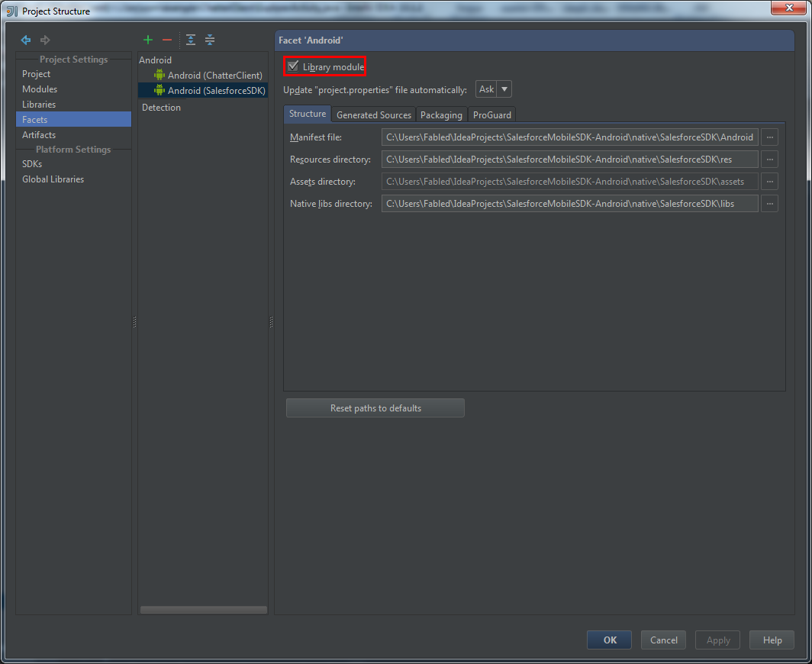Click the Collapse All toolbar icon
Screen dimensions: 812x664
tap(210, 40)
